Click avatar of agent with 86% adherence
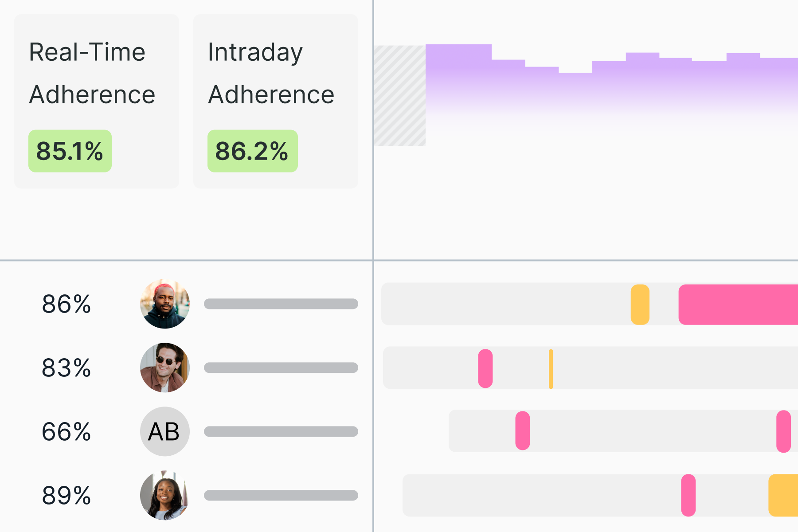 coord(165,304)
